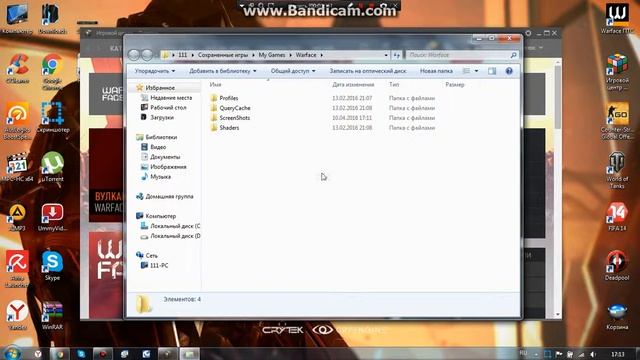
Task: Select Рабочий стол in sidebar
Action: point(168,107)
